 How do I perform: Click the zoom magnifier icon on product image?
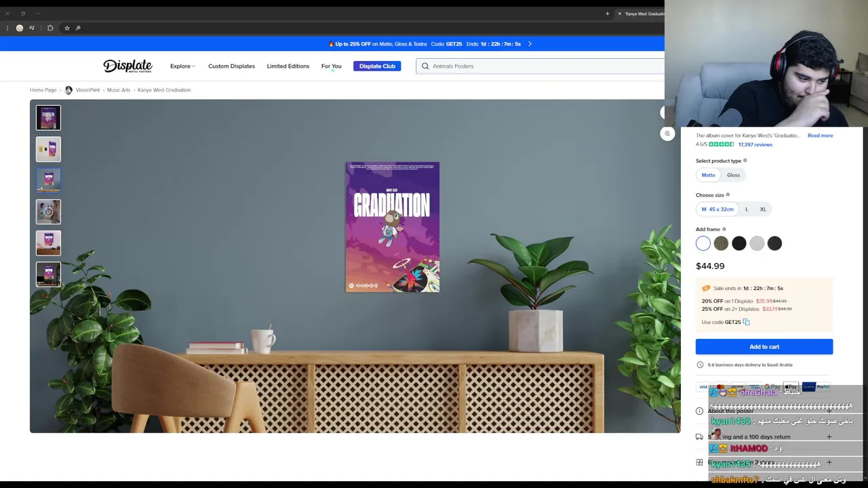[667, 134]
